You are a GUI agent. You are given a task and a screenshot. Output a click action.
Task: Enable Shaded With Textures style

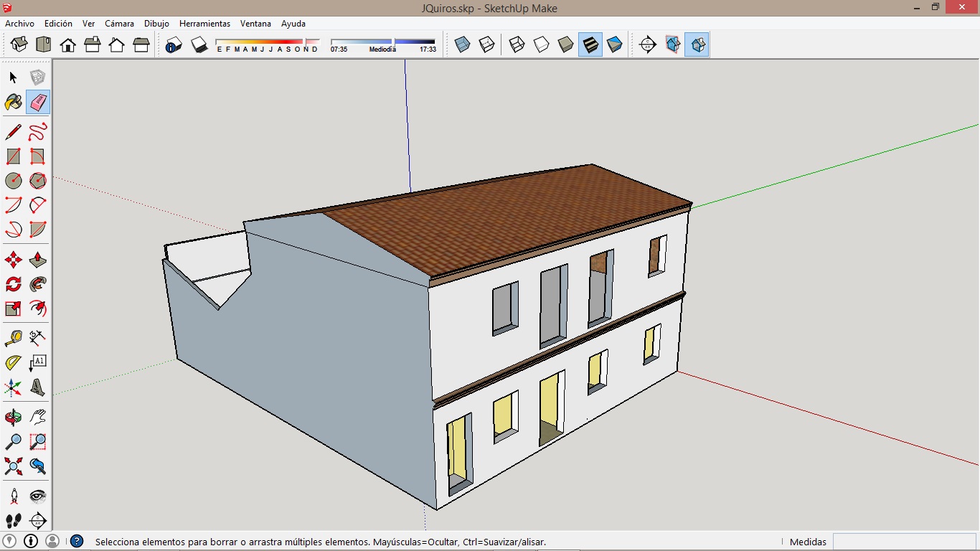tap(590, 45)
